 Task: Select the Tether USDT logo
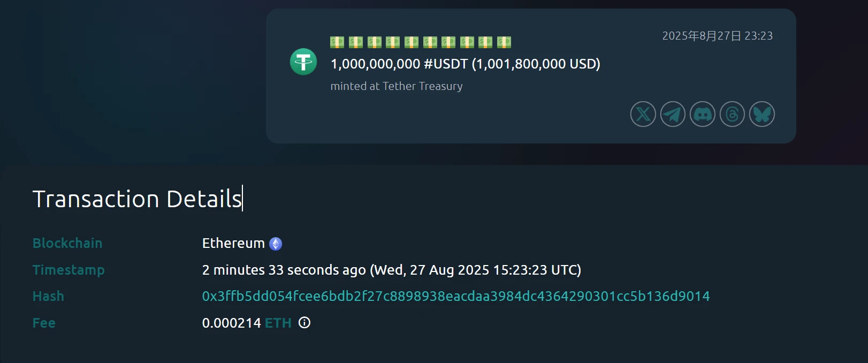pos(303,62)
